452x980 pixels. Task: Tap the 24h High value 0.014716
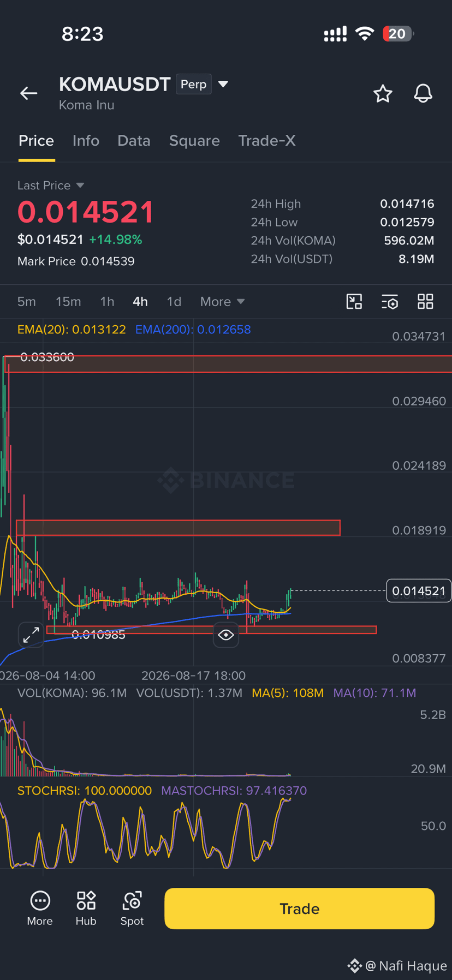tap(407, 204)
